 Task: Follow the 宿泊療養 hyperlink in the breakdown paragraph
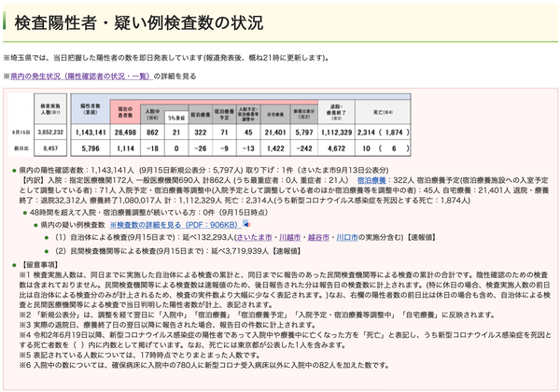click(x=371, y=180)
